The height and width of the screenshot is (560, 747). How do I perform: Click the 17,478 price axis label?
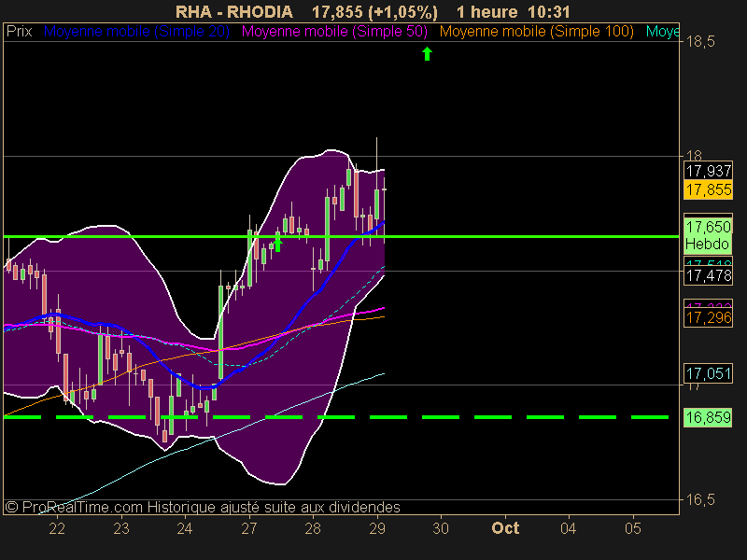click(709, 275)
